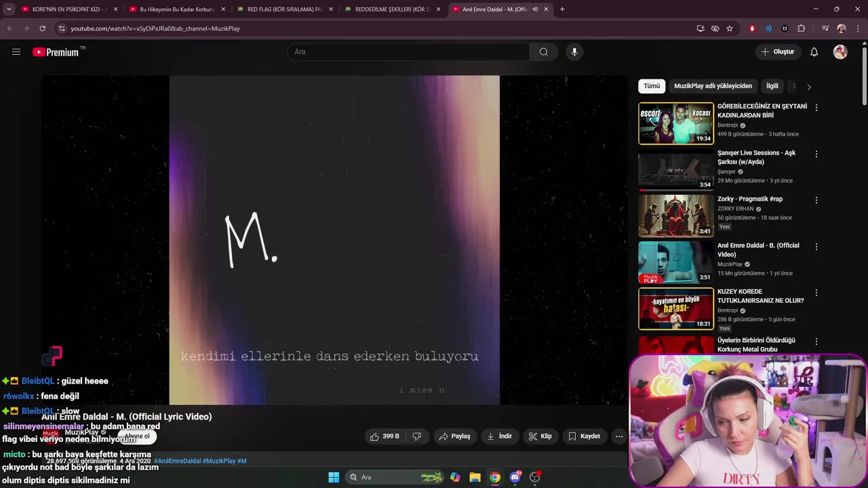Open more actions menu beside Kaydet

pos(619,436)
